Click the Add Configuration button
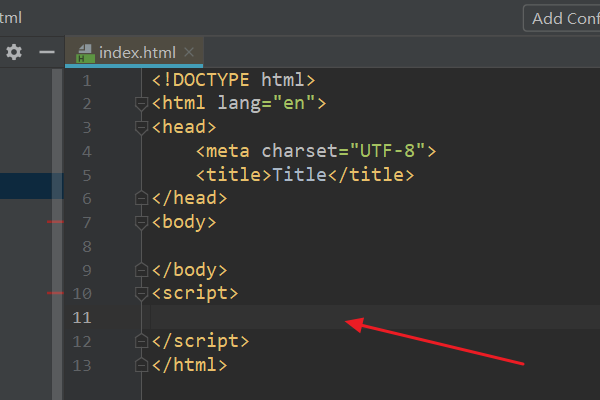 (561, 18)
